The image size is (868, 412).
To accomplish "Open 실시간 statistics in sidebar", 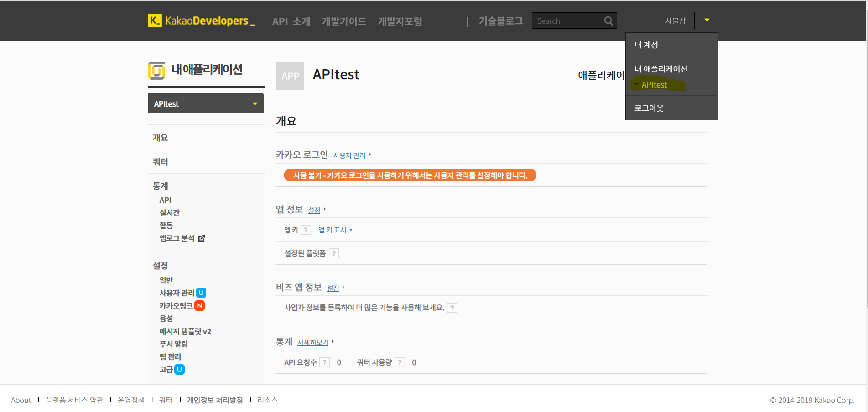I will (x=169, y=213).
